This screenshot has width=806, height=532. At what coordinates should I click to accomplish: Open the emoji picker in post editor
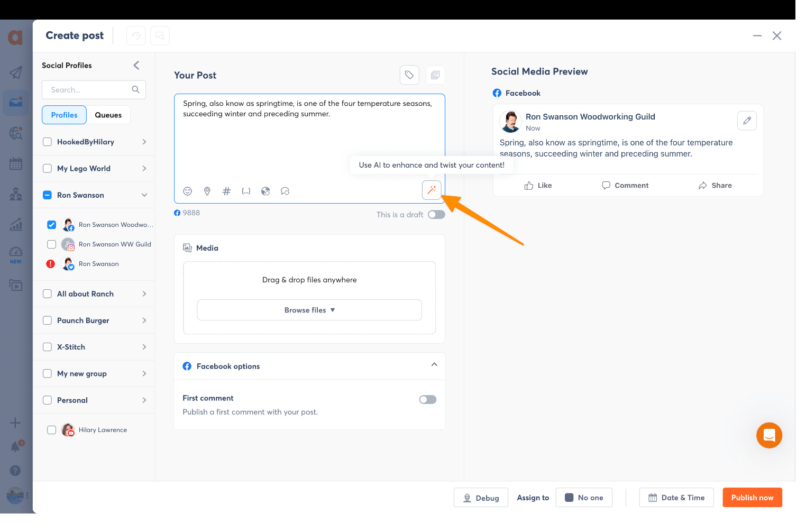(187, 191)
